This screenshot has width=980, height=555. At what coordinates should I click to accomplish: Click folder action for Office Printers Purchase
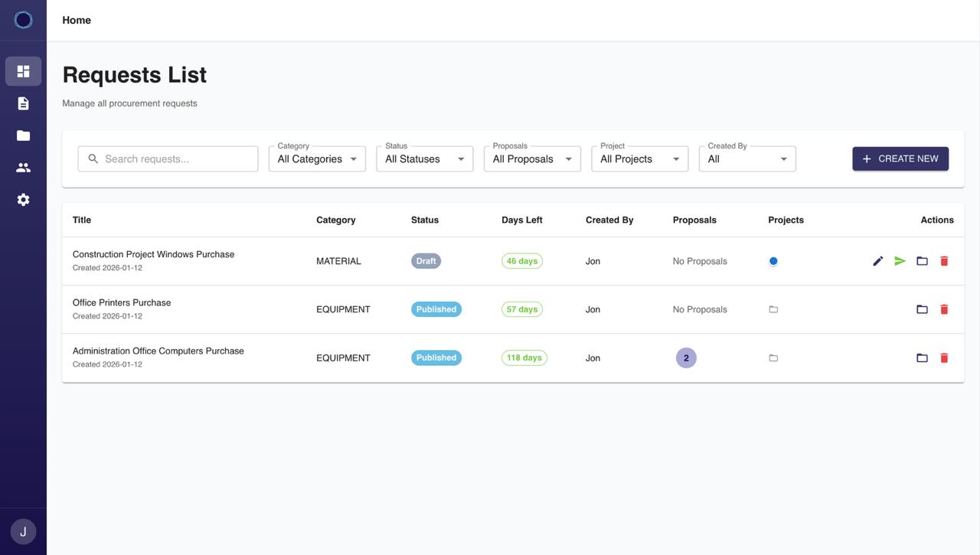[x=922, y=309]
